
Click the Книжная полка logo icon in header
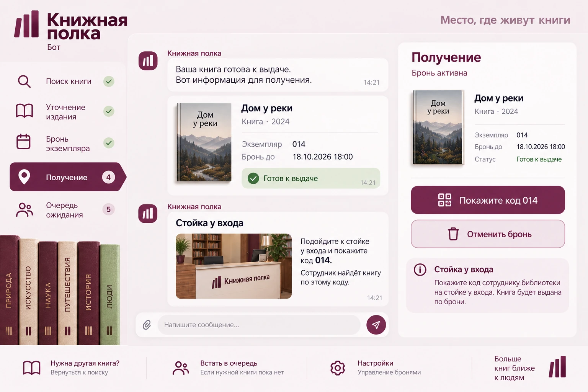[x=27, y=24]
